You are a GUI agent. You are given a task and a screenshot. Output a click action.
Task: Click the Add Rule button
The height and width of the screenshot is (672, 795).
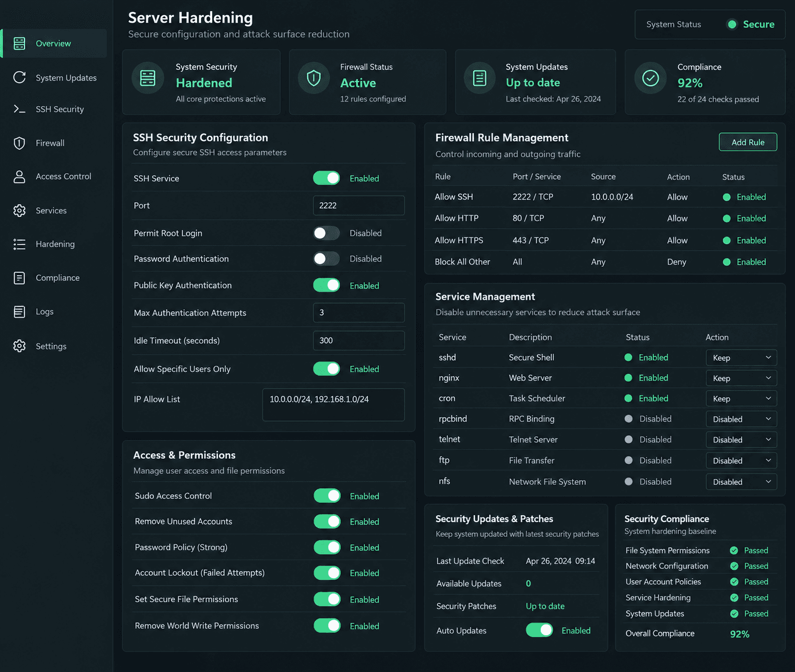pyautogui.click(x=748, y=142)
